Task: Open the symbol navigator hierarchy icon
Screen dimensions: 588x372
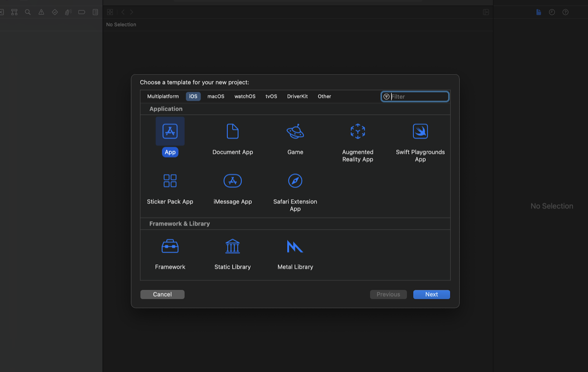Action: (x=14, y=12)
